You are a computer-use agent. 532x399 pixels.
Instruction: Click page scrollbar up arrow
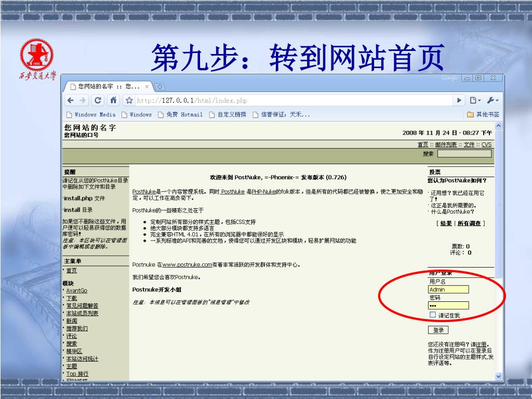tap(498, 126)
